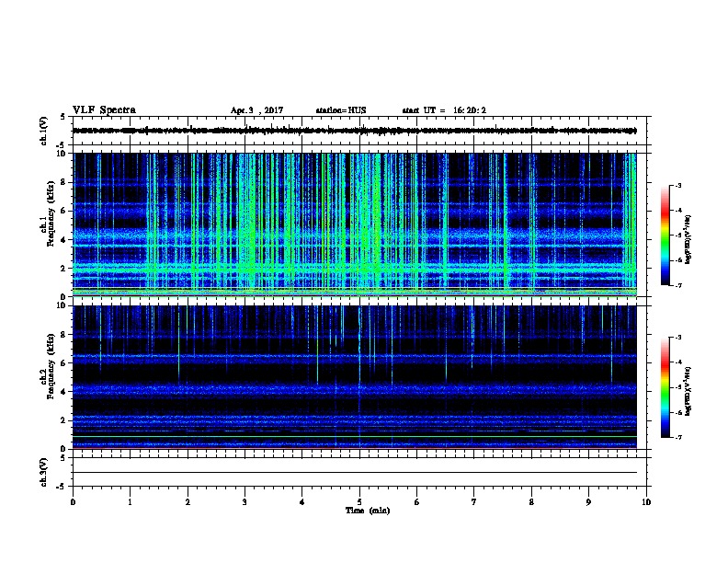Click the green horizontal line in ch.2 spectrogram
The image size is (728, 563).
tap(355, 436)
